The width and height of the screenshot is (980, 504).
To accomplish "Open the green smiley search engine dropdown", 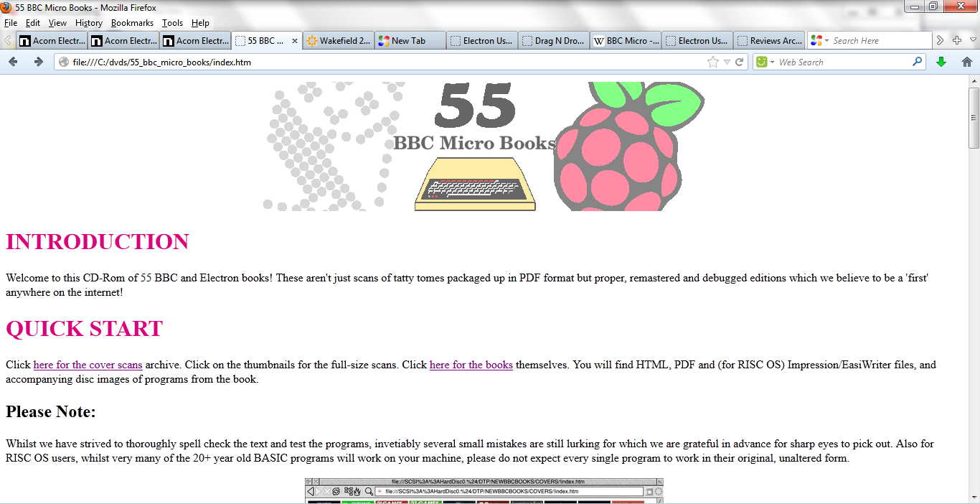I will click(765, 62).
